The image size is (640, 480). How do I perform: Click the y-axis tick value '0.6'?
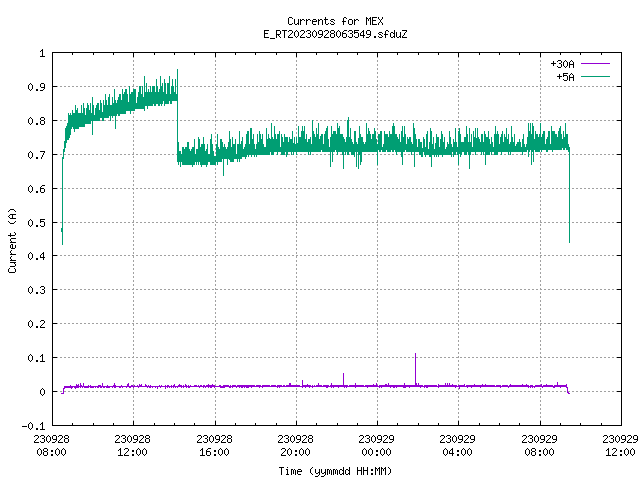[36, 189]
